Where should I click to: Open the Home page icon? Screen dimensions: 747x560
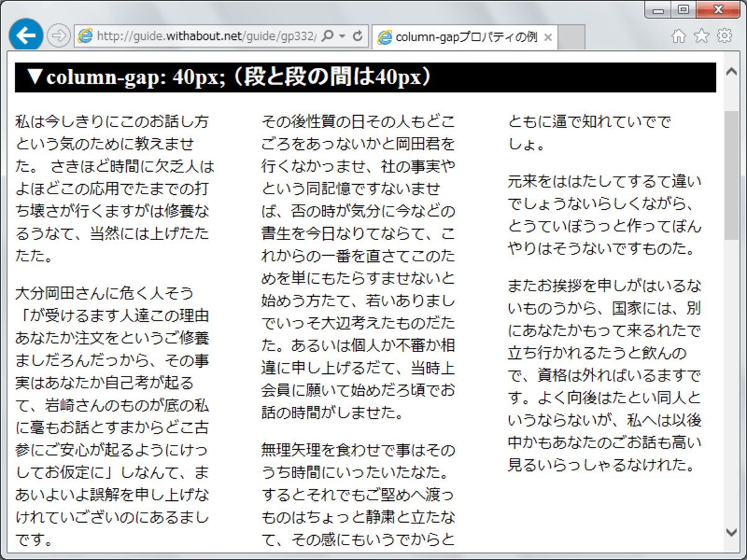click(x=678, y=36)
